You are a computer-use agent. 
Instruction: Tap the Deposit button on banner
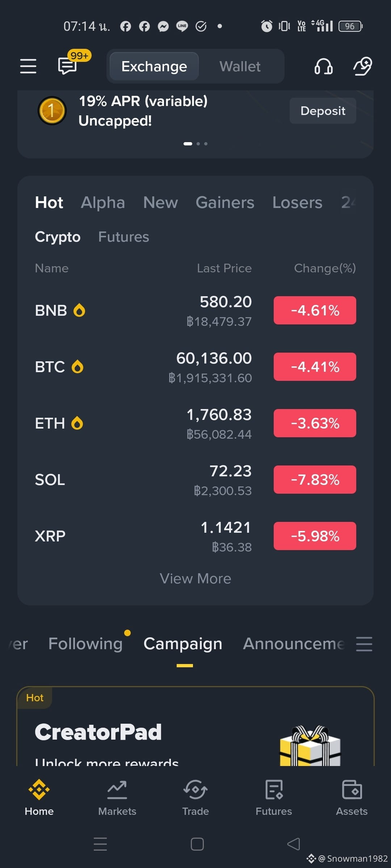[323, 111]
